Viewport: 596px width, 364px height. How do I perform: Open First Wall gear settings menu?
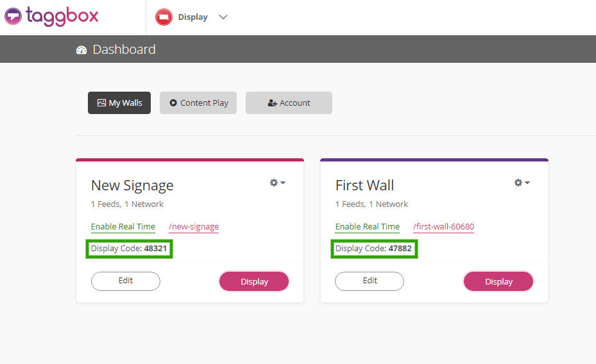[522, 183]
